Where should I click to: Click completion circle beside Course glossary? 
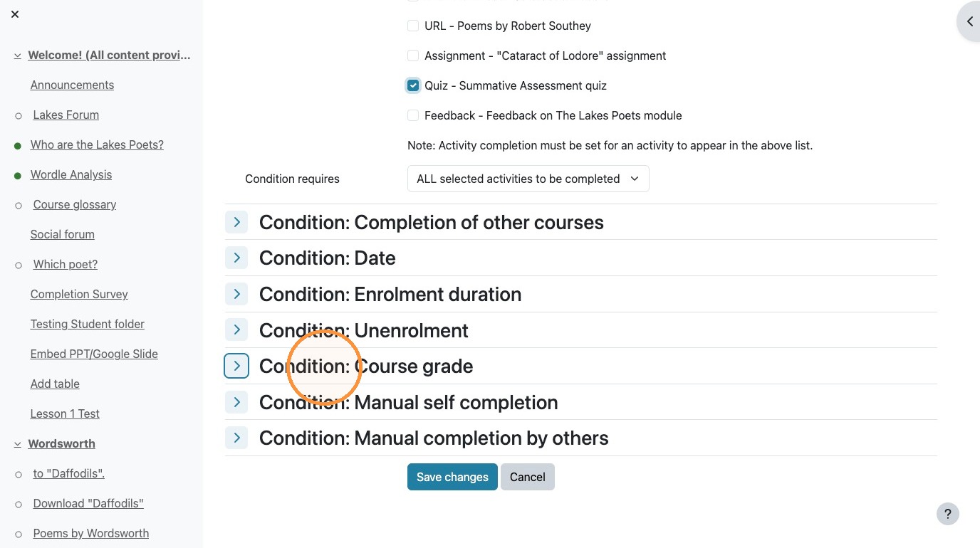[19, 205]
